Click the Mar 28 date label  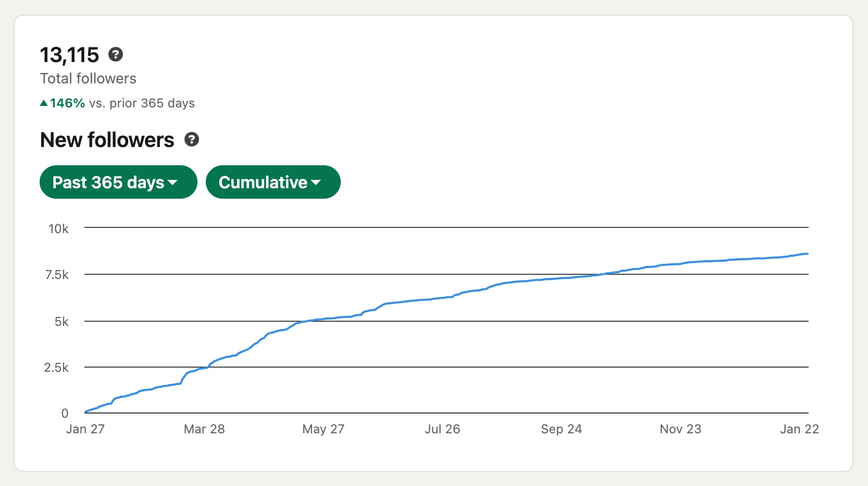(x=204, y=429)
